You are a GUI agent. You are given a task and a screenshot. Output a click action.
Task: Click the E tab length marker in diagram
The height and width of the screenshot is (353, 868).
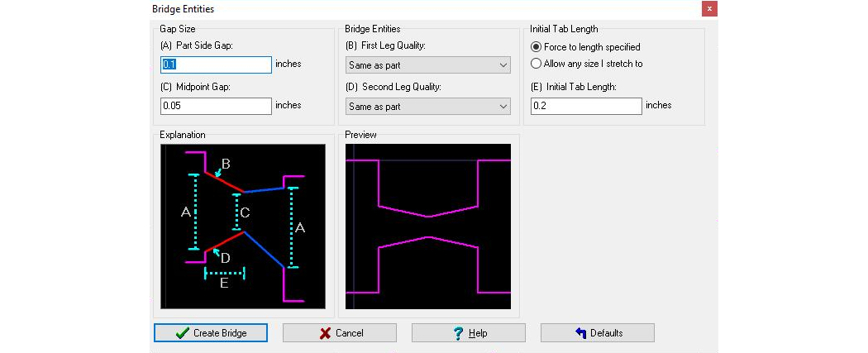click(x=224, y=282)
